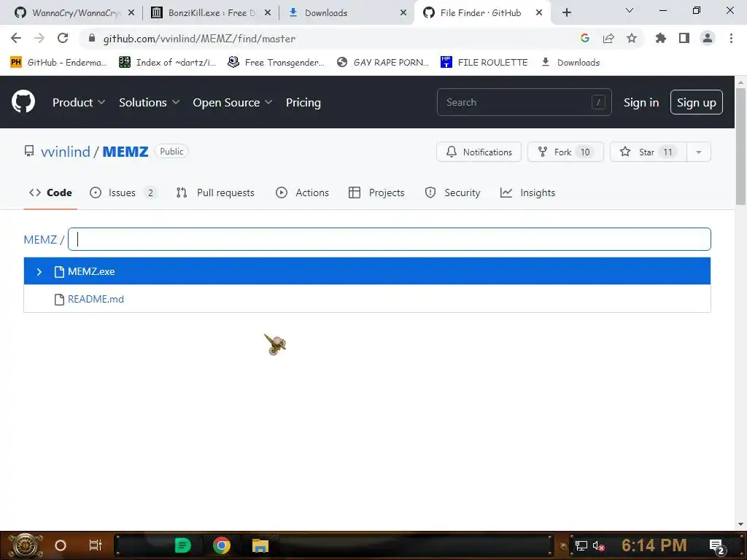Open File Explorer from the taskbar
This screenshot has width=747, height=560.
pos(260,545)
